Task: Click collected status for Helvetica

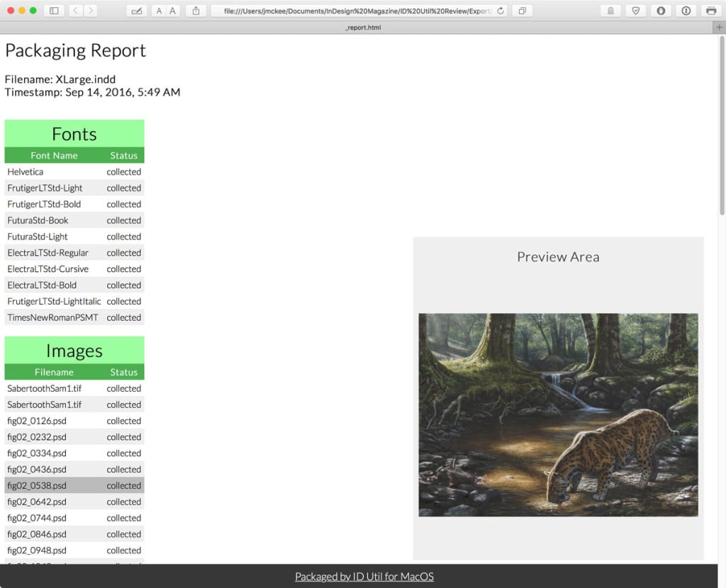Action: [123, 171]
